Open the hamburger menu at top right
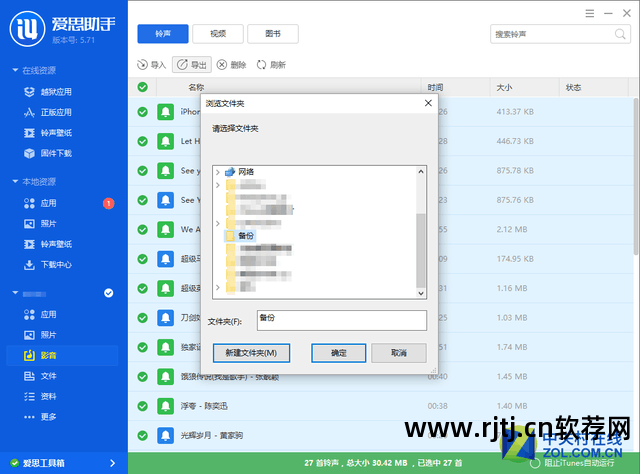 pos(589,13)
